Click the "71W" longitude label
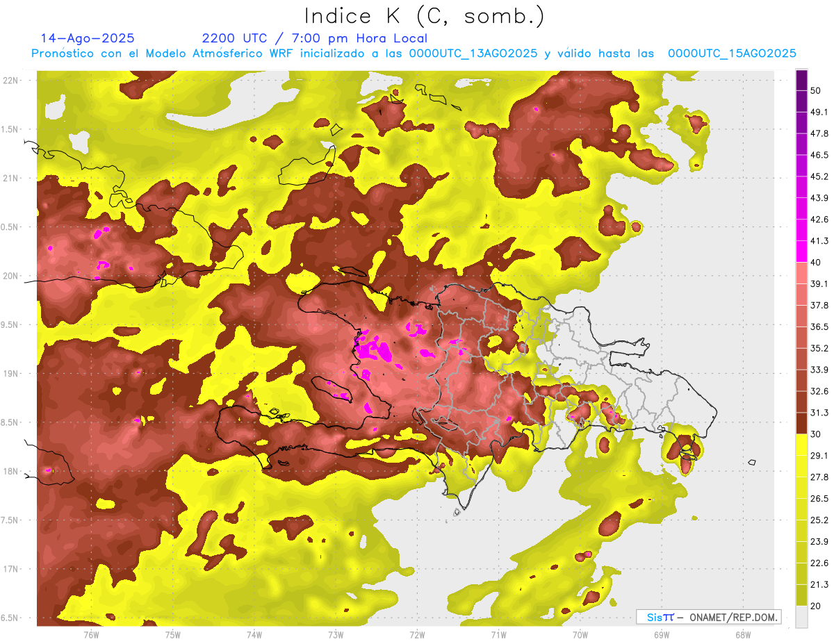The height and width of the screenshot is (644, 834). [x=498, y=634]
